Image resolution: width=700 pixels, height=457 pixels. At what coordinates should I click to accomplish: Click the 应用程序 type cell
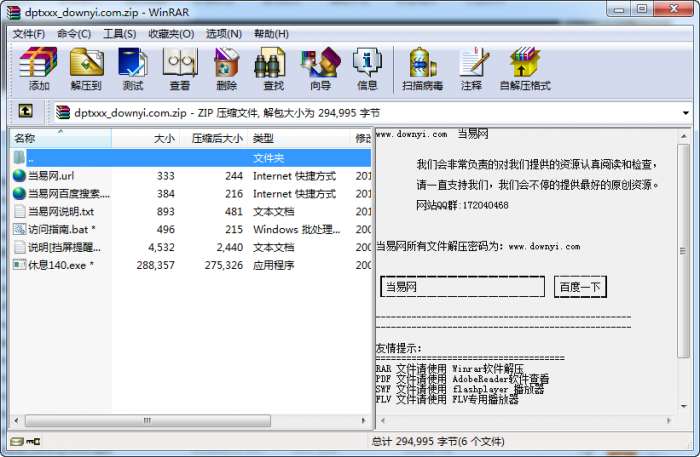[273, 265]
